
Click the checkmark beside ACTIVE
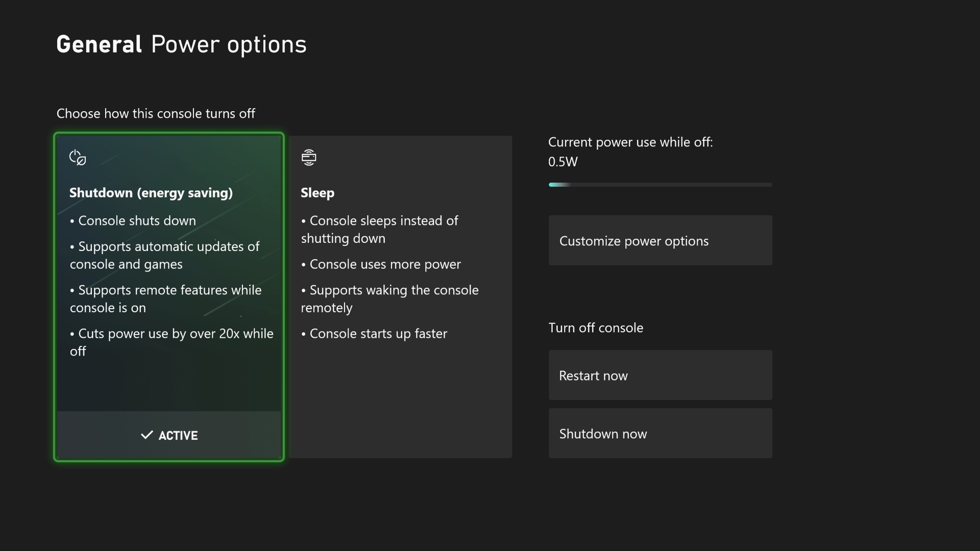pyautogui.click(x=147, y=435)
